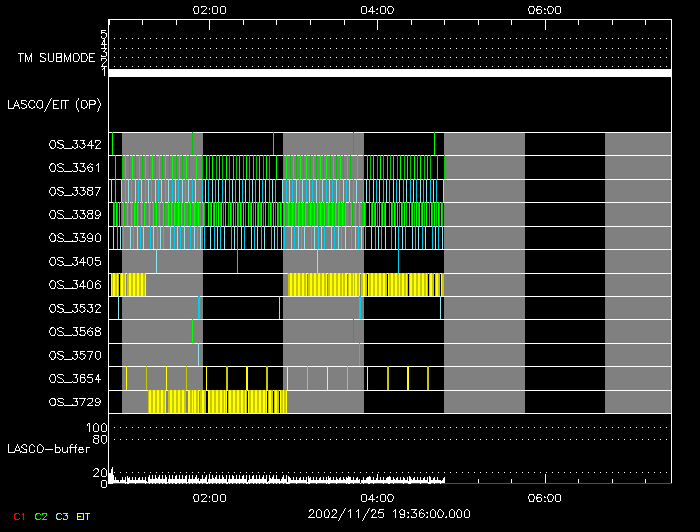Viewport: 700px width, 532px height.
Task: Select the OS_3361 row label
Action: point(74,168)
